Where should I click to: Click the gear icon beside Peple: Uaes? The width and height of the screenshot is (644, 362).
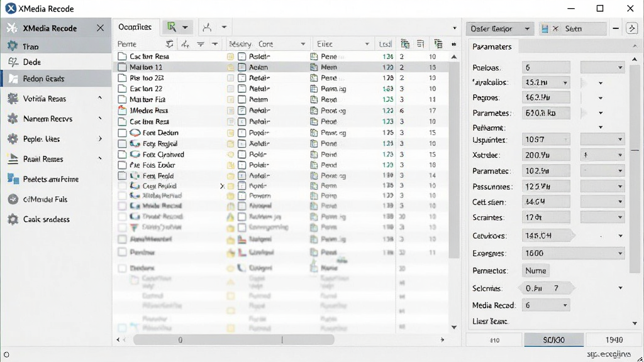[13, 139]
